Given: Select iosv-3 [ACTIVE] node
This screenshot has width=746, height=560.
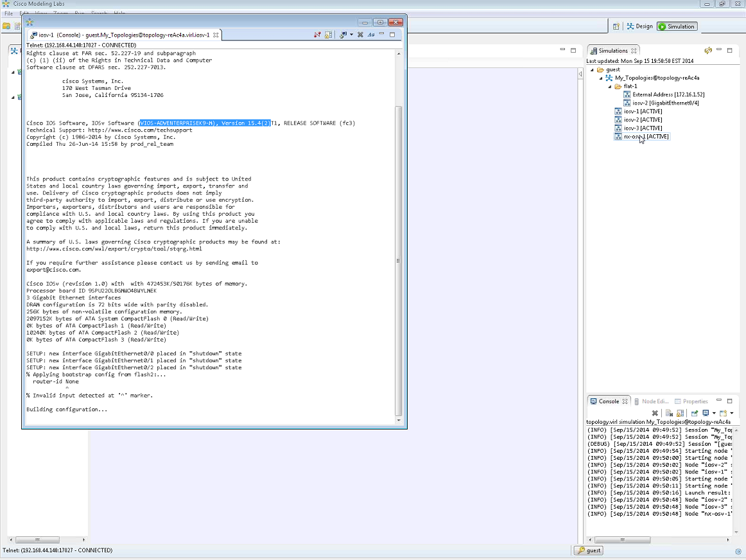Looking at the screenshot, I should pos(639,128).
